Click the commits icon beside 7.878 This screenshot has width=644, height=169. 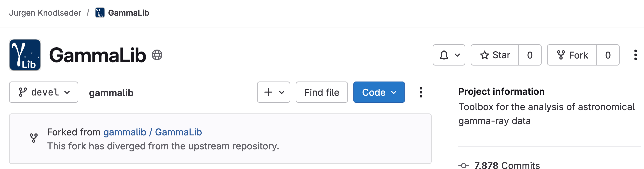click(x=463, y=165)
